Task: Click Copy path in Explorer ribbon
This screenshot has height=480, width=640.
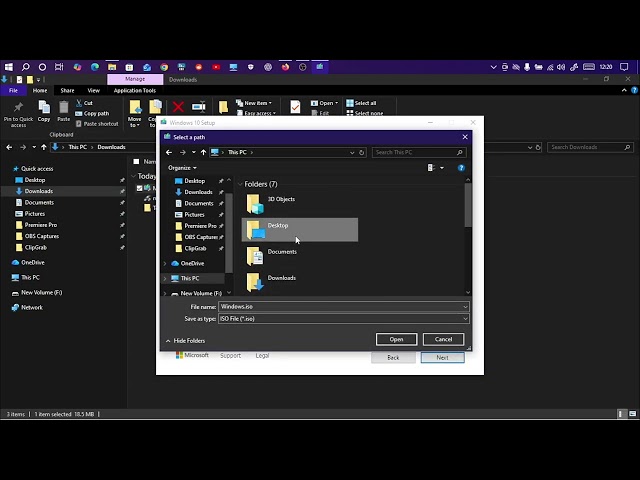Action: click(x=92, y=113)
